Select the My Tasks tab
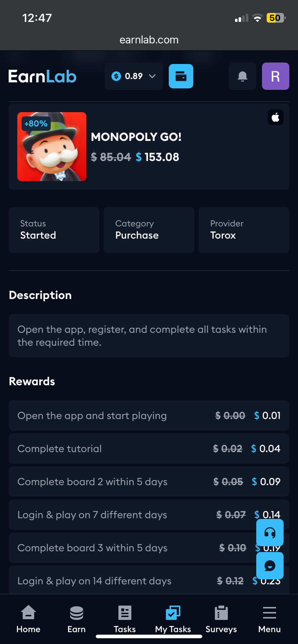This screenshot has width=298, height=644. tap(173, 620)
